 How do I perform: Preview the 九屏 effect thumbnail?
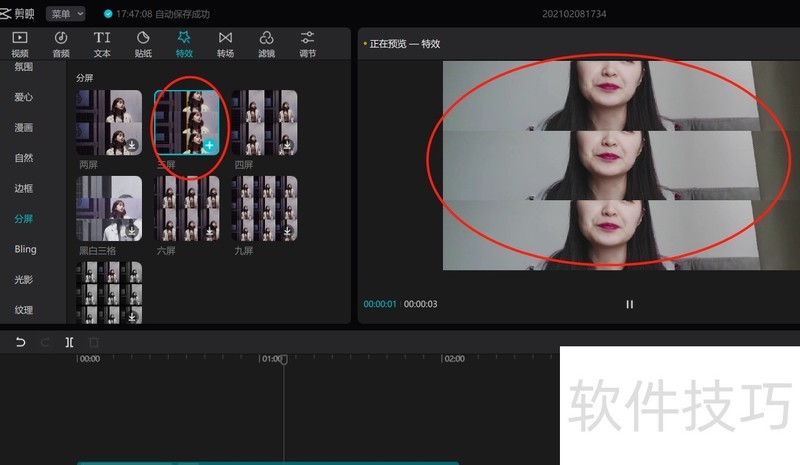[264, 208]
